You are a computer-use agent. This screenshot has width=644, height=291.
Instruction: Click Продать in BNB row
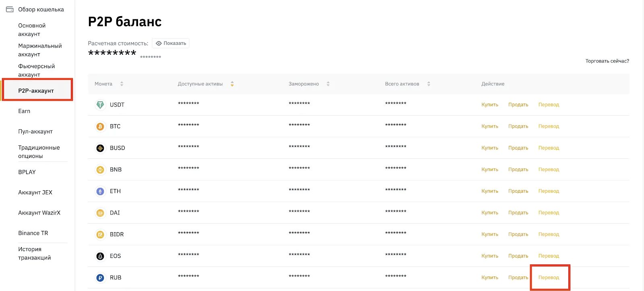[x=518, y=170]
